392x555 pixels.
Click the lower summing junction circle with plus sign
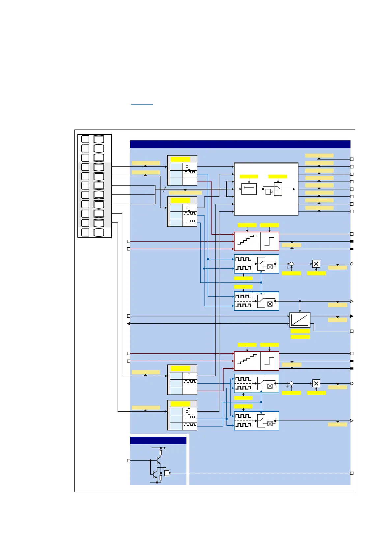tap(291, 384)
